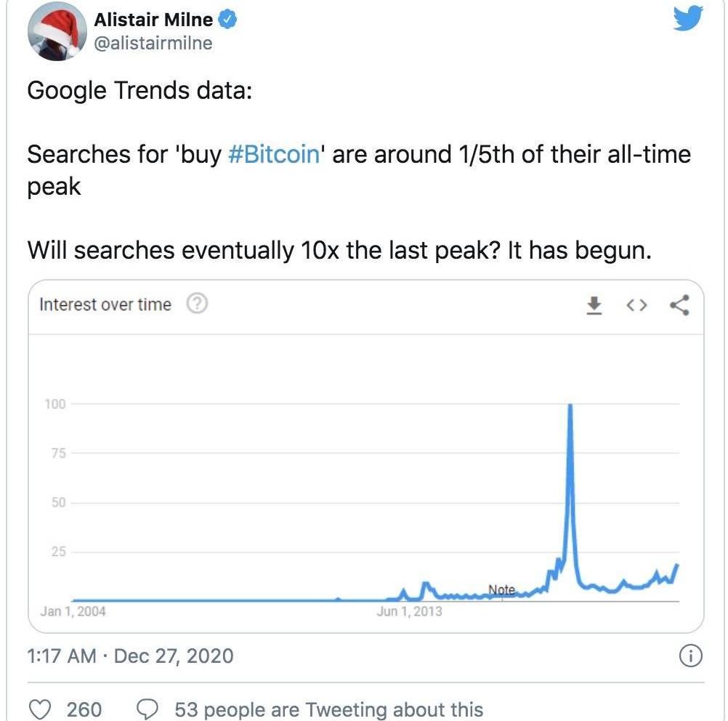Click the Twitter bird logo
The image size is (728, 721).
point(687,19)
